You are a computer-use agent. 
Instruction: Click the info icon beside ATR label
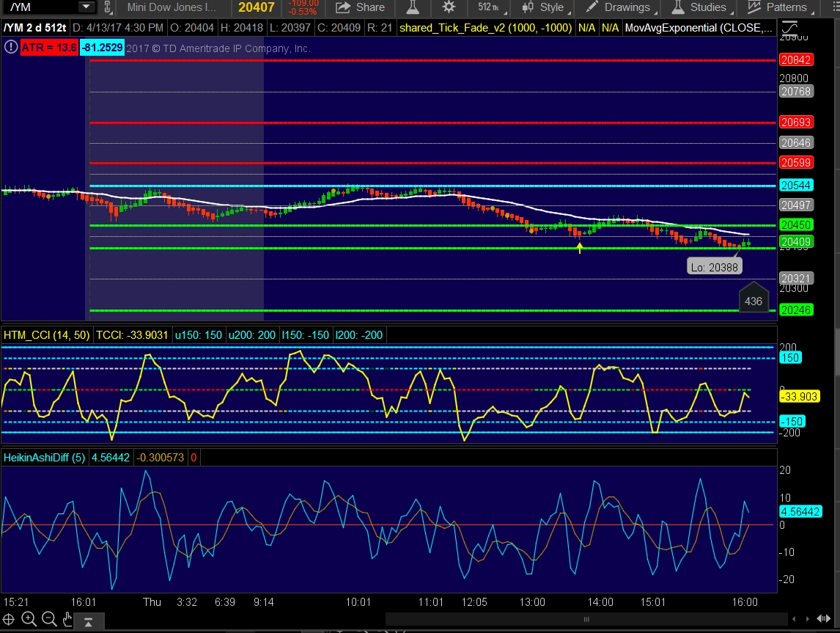coord(10,48)
